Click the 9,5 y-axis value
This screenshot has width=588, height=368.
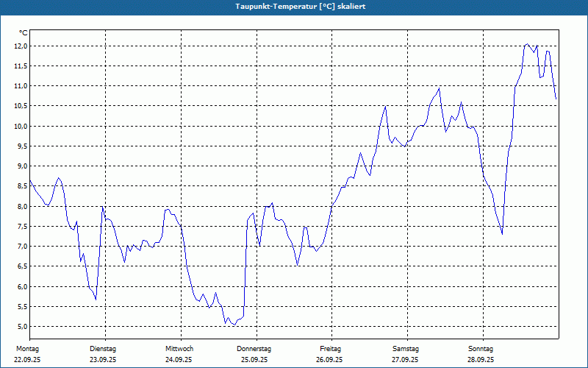pyautogui.click(x=22, y=146)
